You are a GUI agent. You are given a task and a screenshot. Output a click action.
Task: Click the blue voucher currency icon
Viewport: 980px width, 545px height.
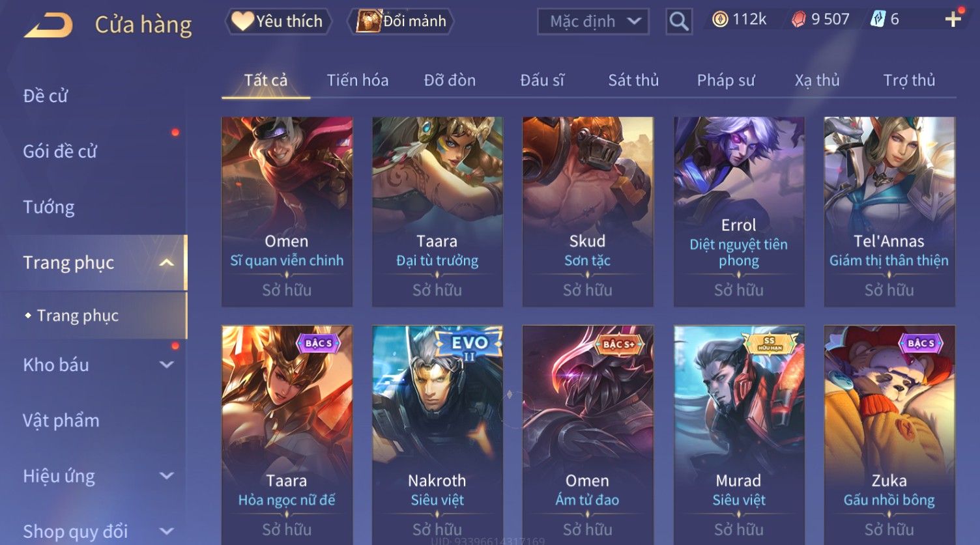(x=878, y=20)
